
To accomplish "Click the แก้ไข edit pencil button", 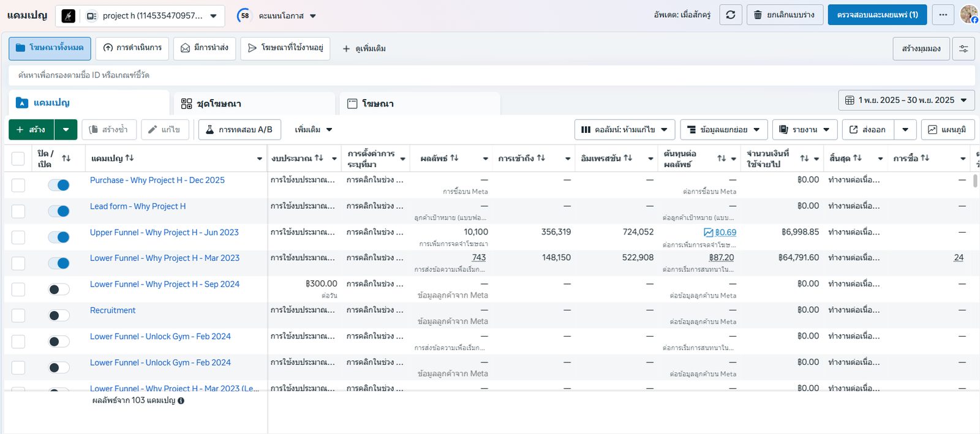I will 165,130.
